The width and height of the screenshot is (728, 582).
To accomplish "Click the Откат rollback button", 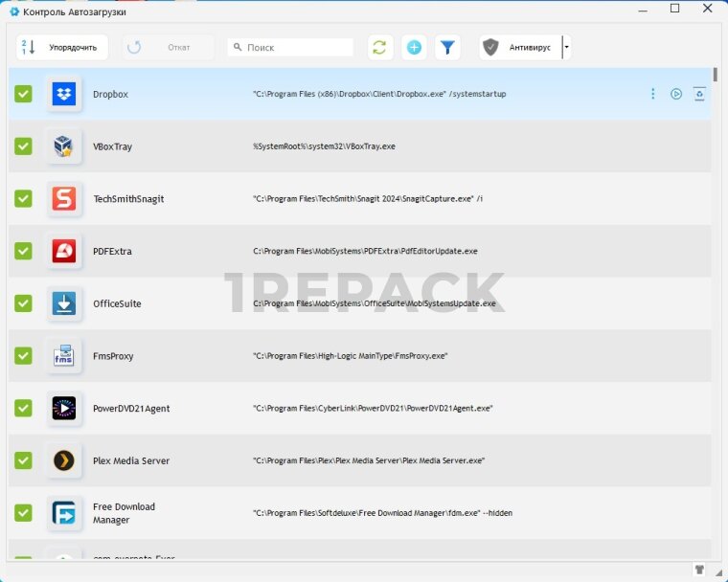I will 168,47.
